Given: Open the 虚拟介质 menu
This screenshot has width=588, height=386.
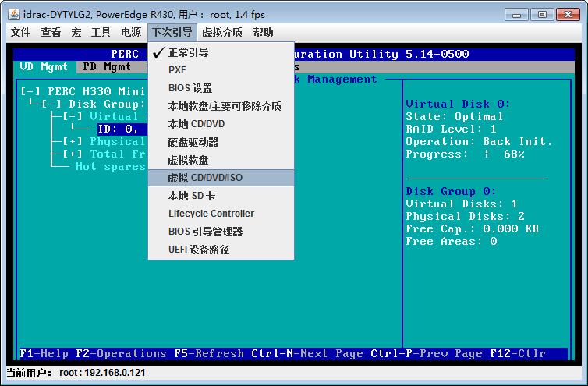Looking at the screenshot, I should [222, 32].
